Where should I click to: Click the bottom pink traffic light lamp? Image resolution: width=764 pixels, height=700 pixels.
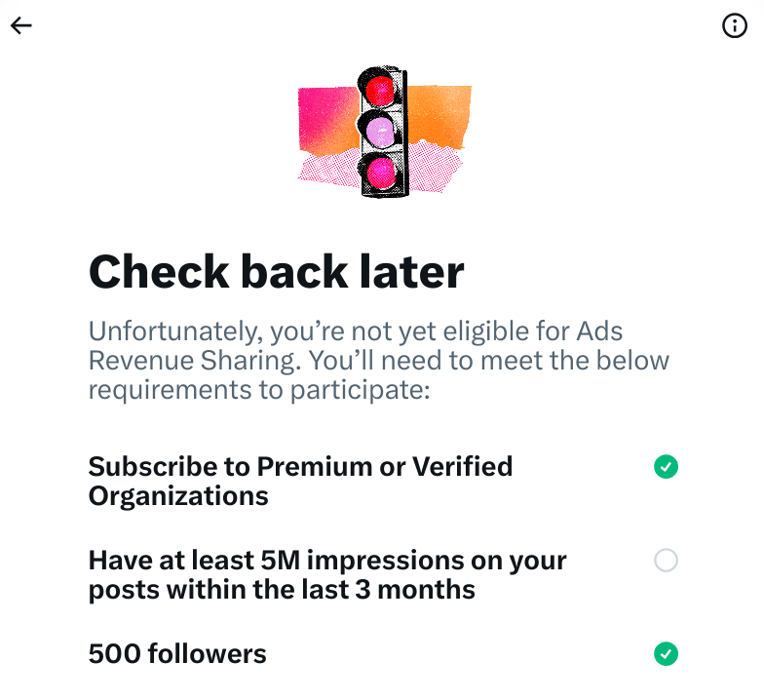pos(380,174)
